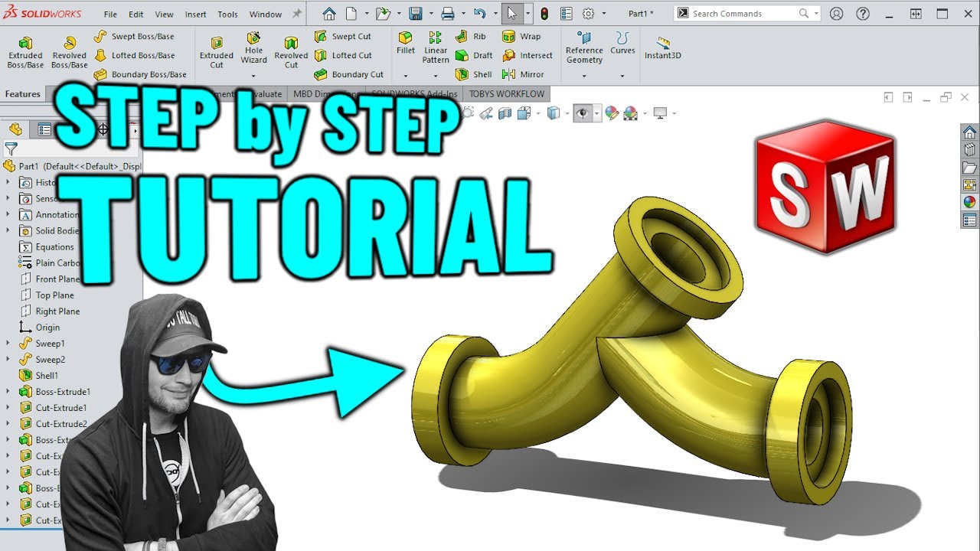Click the Draft tool
The height and width of the screenshot is (551, 980).
pyautogui.click(x=474, y=55)
